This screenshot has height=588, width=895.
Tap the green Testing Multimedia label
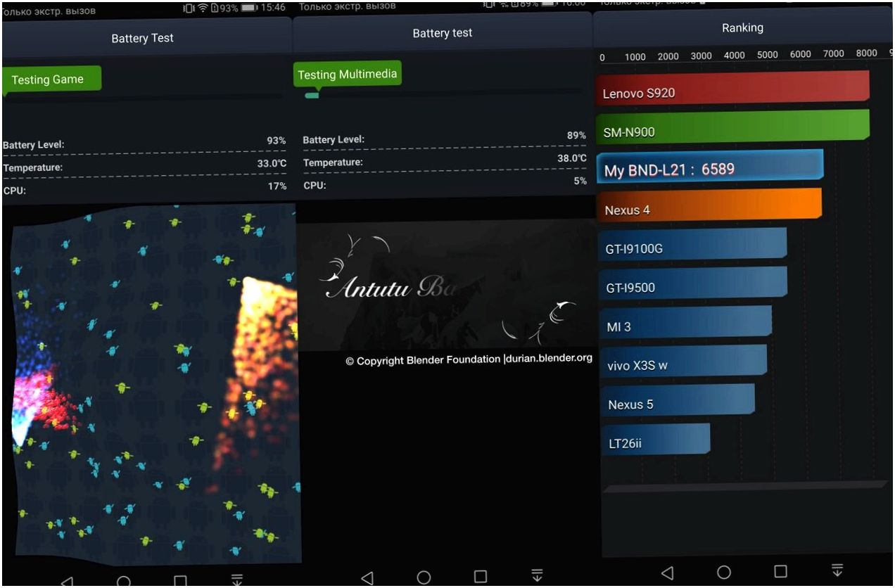click(348, 75)
